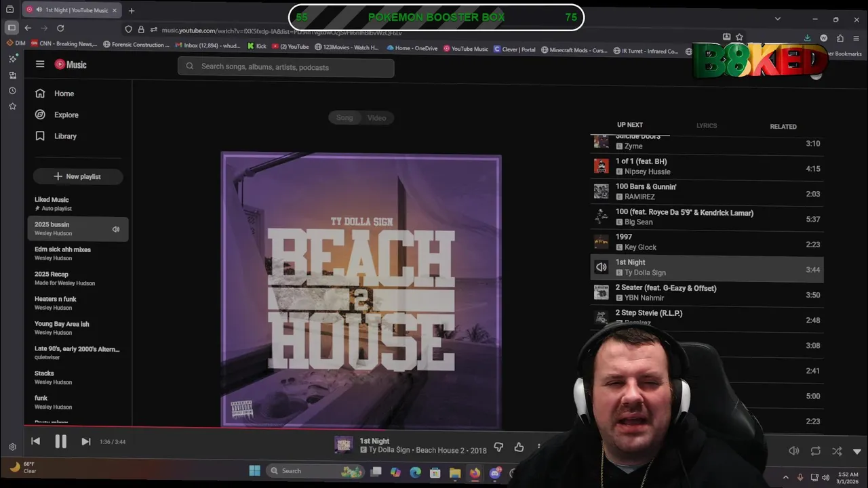
Task: Open the 2025 bussin playlist
Action: 78,228
